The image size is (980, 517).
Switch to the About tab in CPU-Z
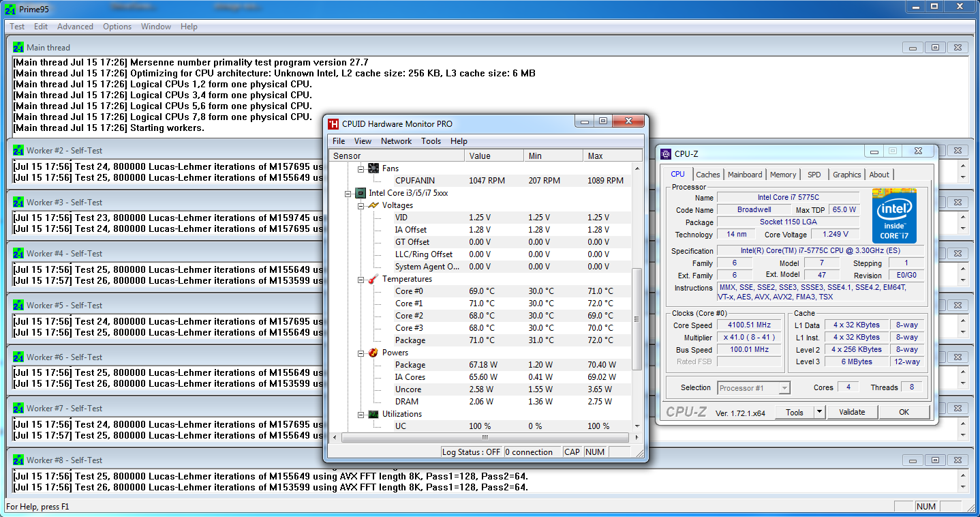pos(879,175)
